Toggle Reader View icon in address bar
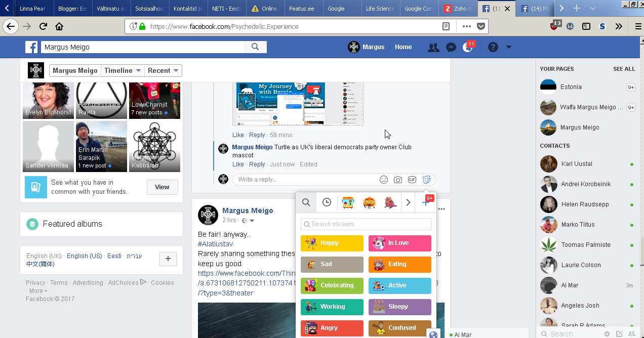The image size is (644, 338). [x=446, y=26]
